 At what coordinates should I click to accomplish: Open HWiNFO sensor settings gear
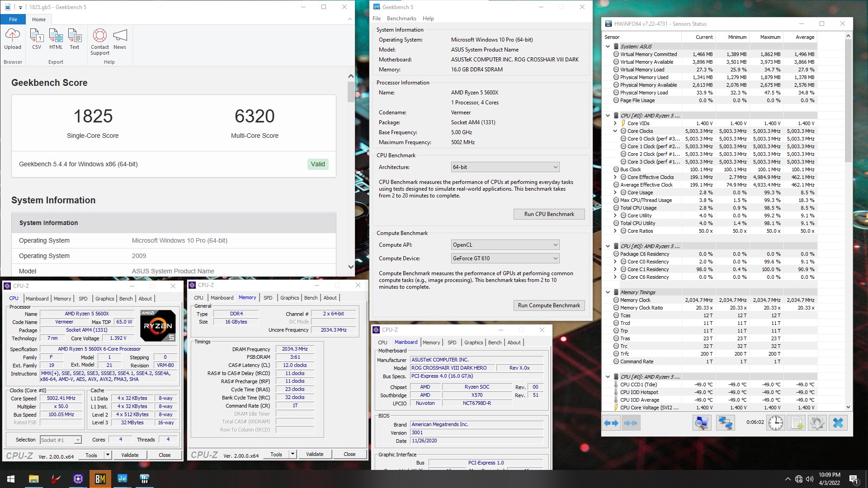click(817, 423)
